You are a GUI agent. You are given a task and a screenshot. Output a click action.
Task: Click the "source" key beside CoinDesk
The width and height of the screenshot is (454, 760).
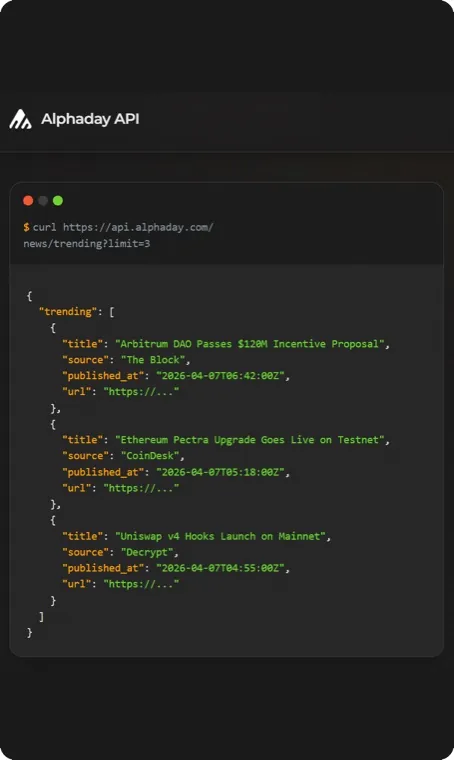click(86, 456)
